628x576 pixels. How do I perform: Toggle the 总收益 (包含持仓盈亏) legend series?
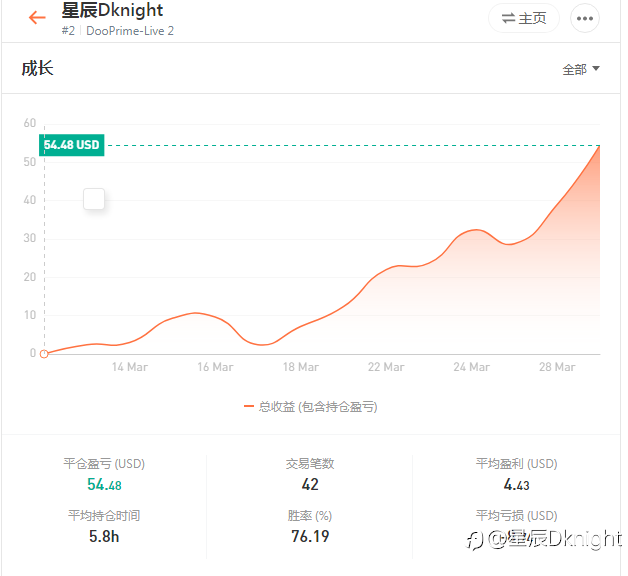coord(311,407)
